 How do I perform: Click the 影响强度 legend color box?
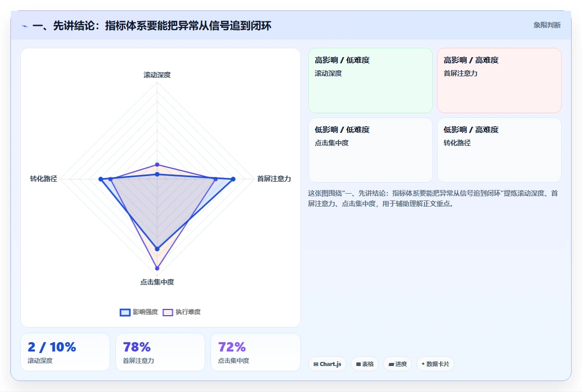click(125, 312)
